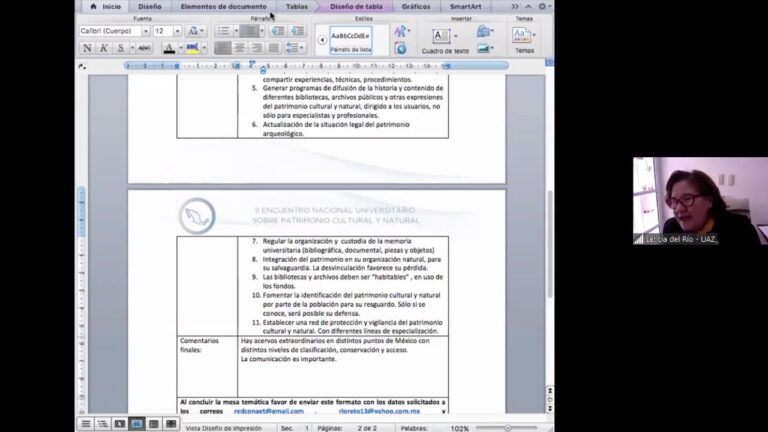768x432 pixels.
Task: Go to previous page arrow
Action: tap(550, 390)
